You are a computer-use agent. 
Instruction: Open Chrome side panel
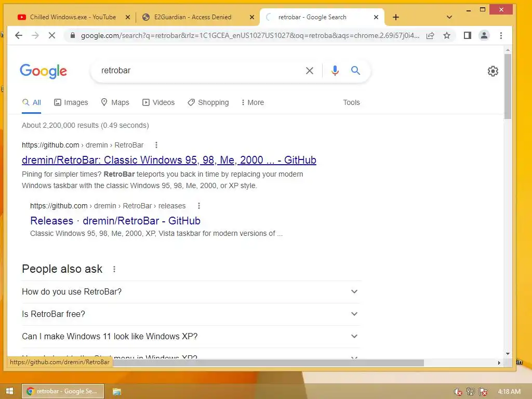point(467,35)
